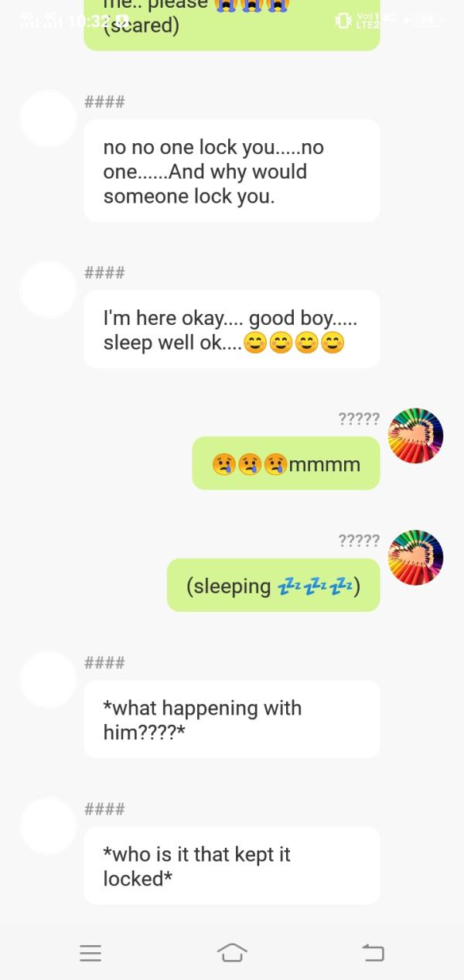
Task: Tap the Android home navigation icon
Action: tap(232, 953)
